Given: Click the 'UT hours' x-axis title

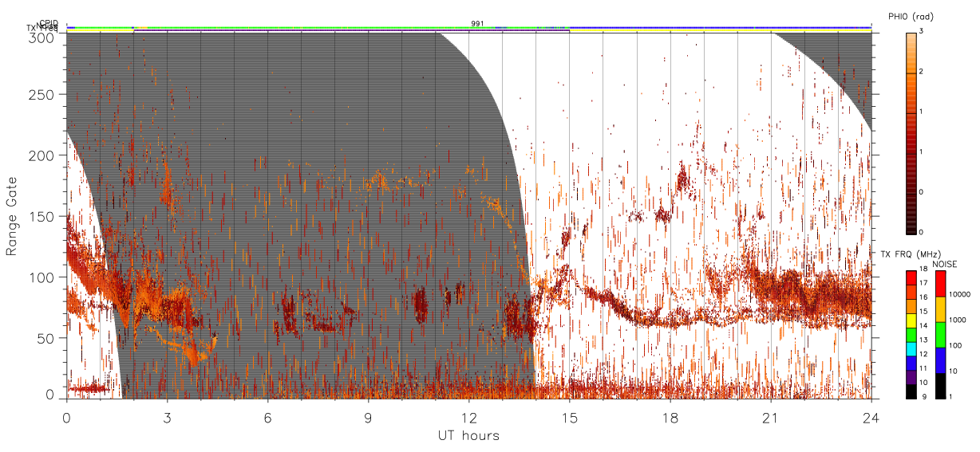Looking at the screenshot, I should point(468,435).
